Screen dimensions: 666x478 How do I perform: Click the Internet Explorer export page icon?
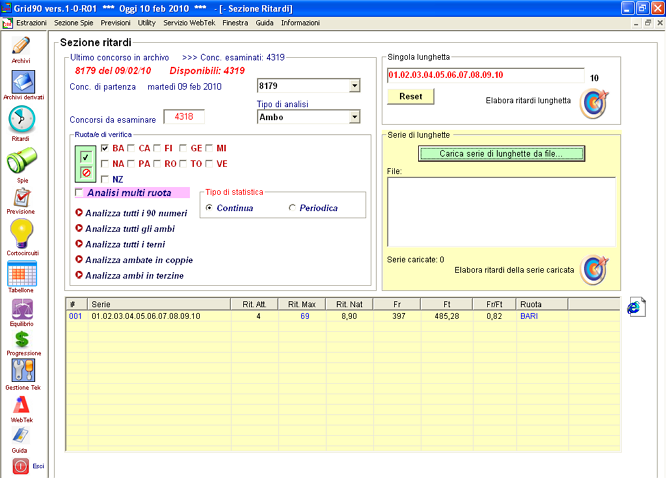click(636, 306)
